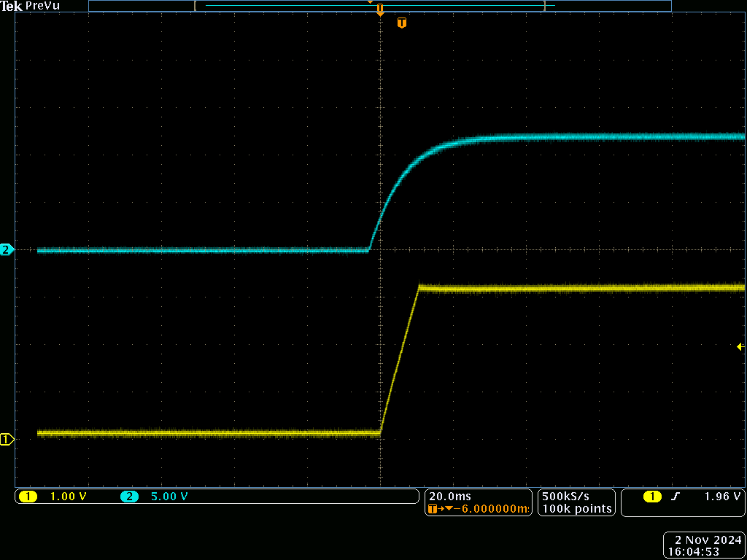Click the trigger level readout 1.96 V

point(723,496)
